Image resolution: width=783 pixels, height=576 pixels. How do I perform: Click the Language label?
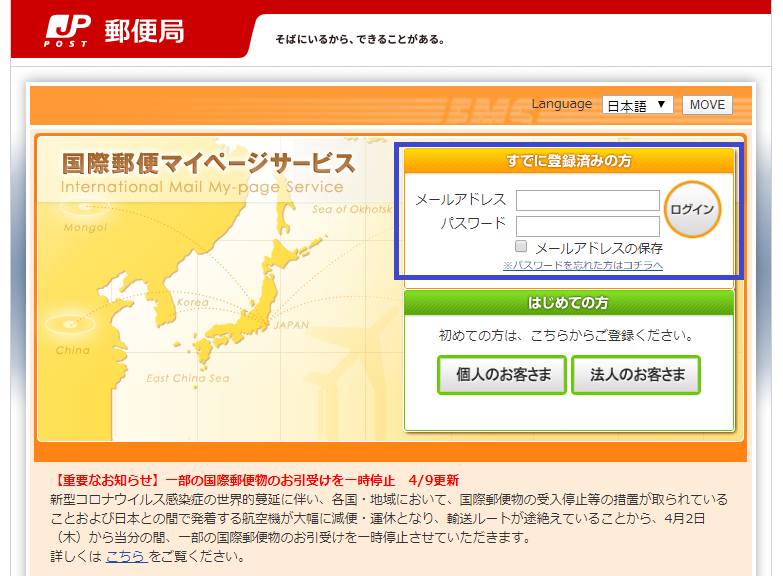pyautogui.click(x=562, y=104)
